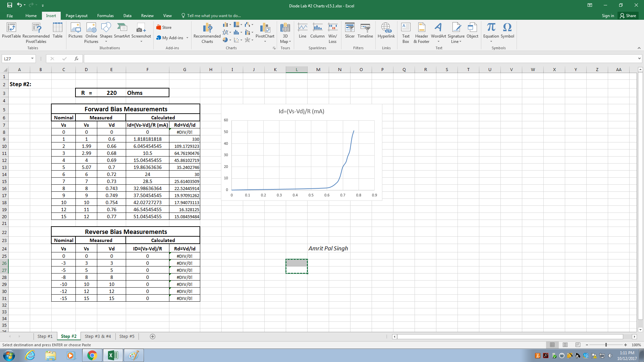Insert a Text Box

tap(406, 33)
